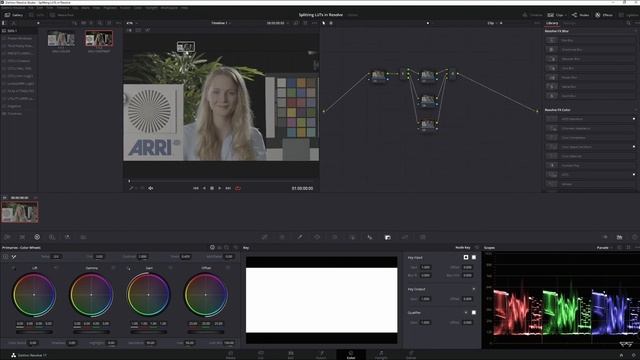
Task: Open the File menu
Action: pyautogui.click(x=31, y=8)
